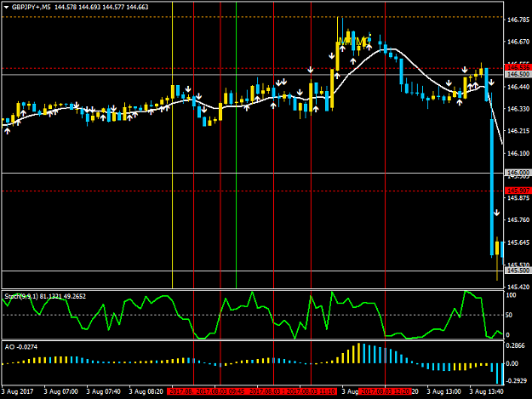Image resolution: width=532 pixels, height=399 pixels.
Task: Click the red 2017.08.03 12:20 time label
Action: [x=385, y=391]
